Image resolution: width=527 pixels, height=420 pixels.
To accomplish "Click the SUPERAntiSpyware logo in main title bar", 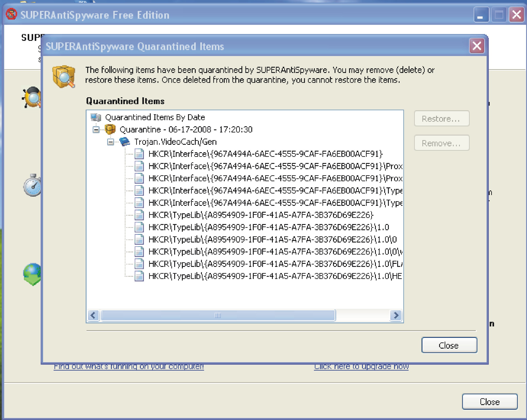I will (x=11, y=14).
